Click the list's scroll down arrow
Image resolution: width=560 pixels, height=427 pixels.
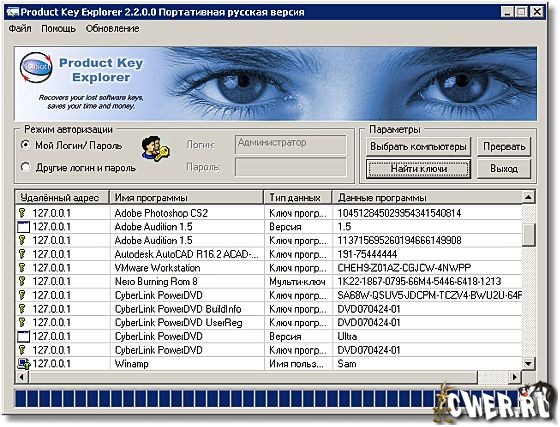click(x=528, y=364)
